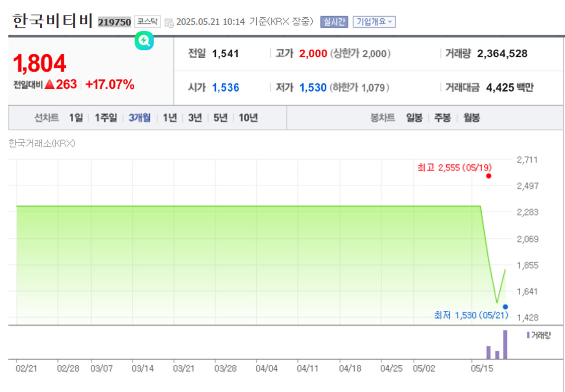
Task: Click the 05/15 date axis label
Action: pos(482,368)
